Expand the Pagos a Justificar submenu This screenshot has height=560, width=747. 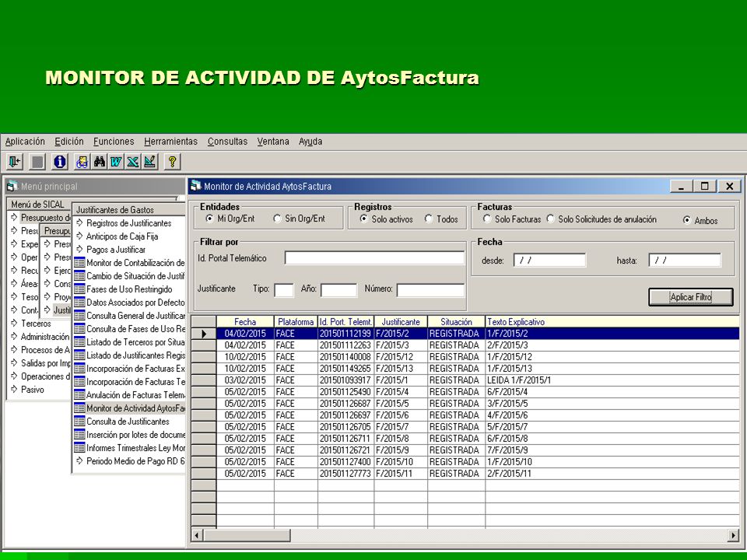pos(79,250)
